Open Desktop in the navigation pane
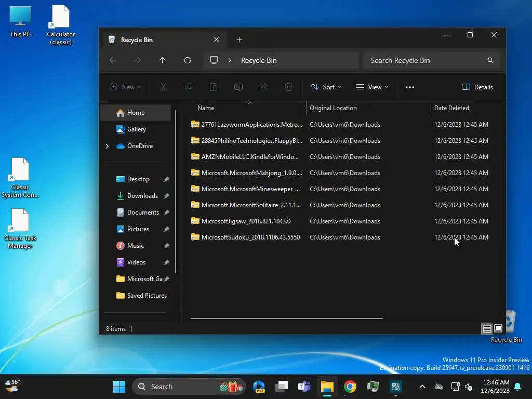The height and width of the screenshot is (399, 532). pyautogui.click(x=136, y=179)
